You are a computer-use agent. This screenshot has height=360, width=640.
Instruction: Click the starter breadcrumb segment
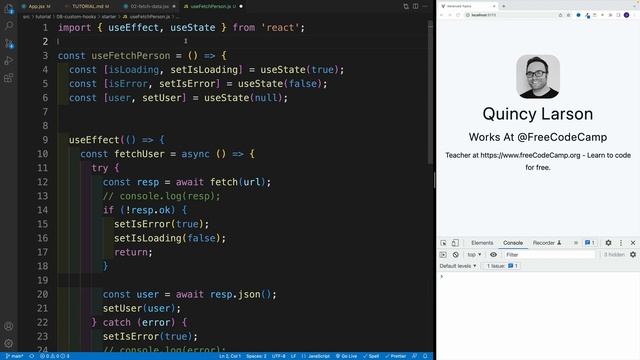click(x=109, y=17)
